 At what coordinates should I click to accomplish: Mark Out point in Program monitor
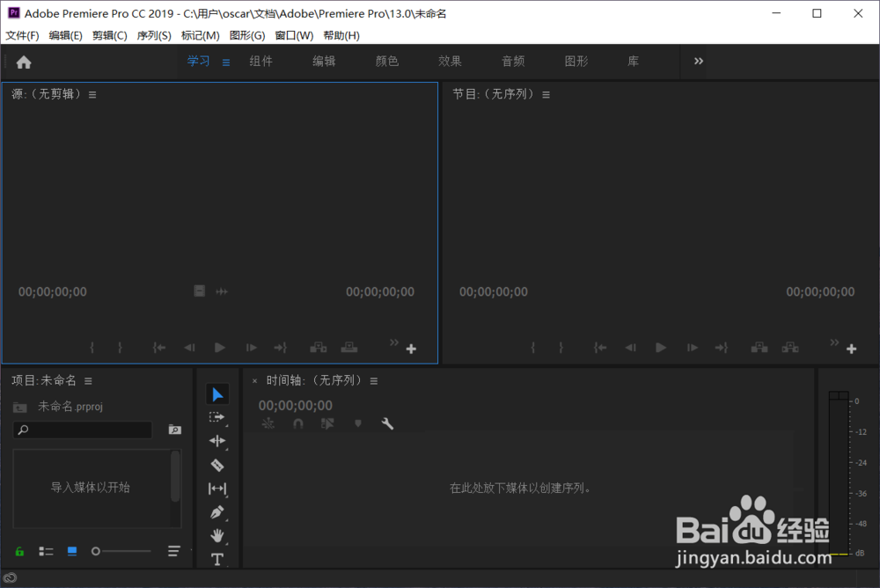tap(561, 348)
